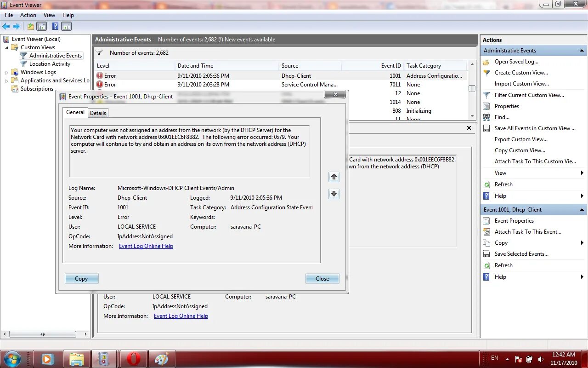Click Import Custom View action

521,84
